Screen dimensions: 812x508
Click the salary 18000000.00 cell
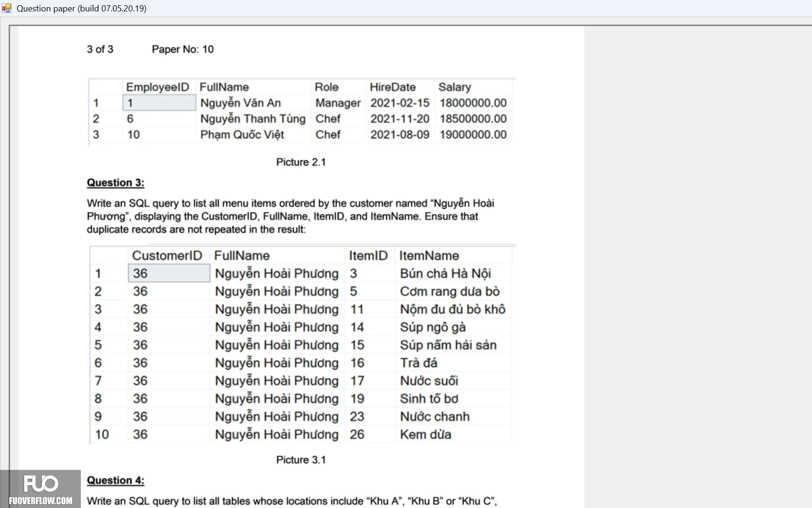click(473, 103)
